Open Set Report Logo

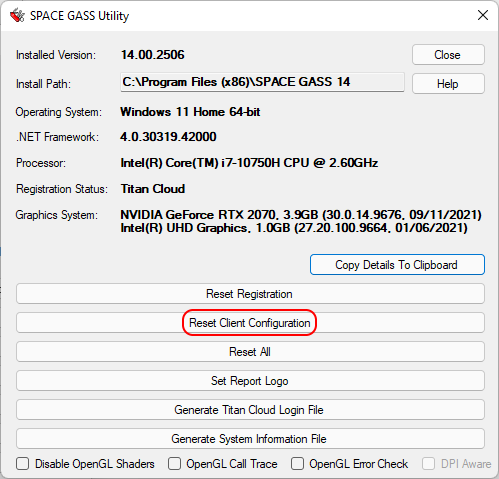[x=250, y=381]
